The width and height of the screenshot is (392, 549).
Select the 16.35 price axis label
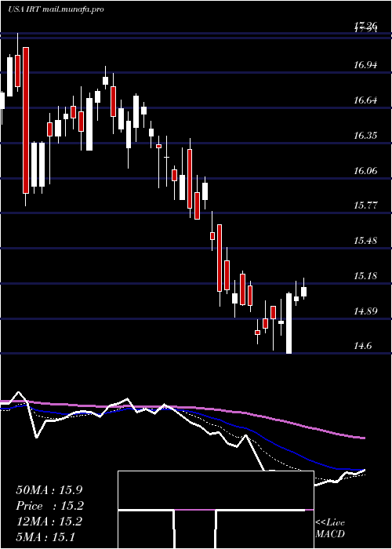click(x=365, y=136)
